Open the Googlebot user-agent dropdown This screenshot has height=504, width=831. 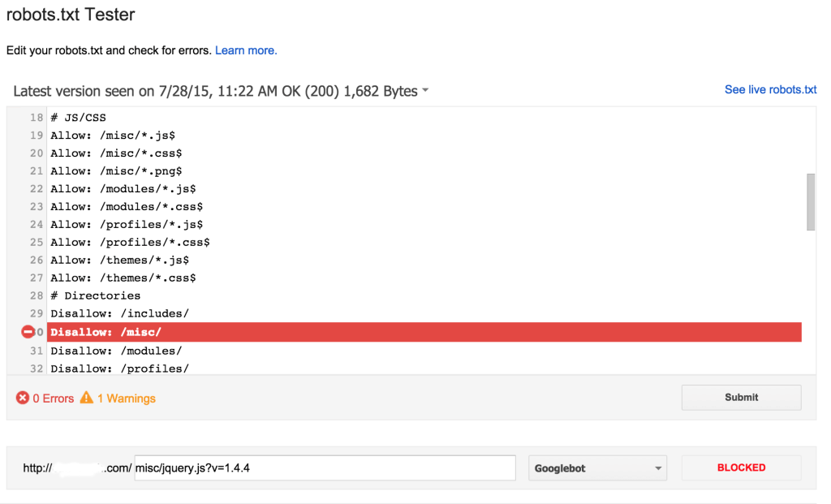597,467
